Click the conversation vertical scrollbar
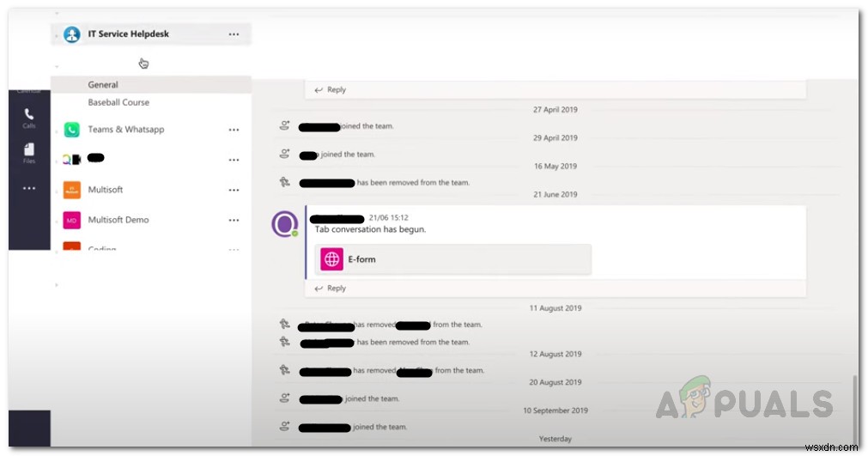 pos(855,410)
